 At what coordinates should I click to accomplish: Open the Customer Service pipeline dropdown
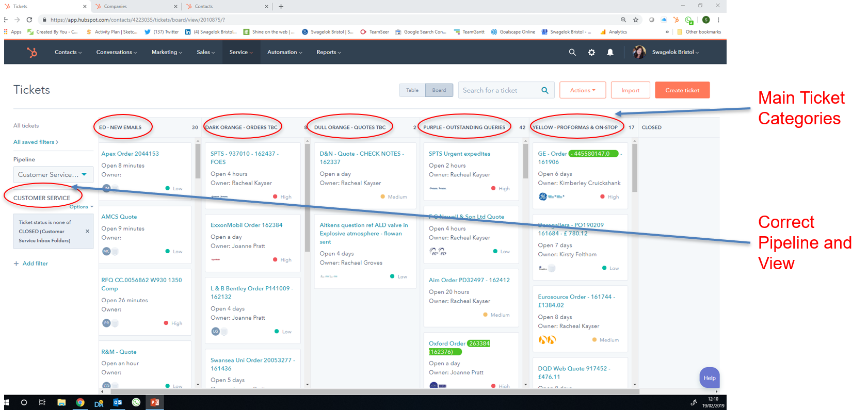pyautogui.click(x=53, y=174)
